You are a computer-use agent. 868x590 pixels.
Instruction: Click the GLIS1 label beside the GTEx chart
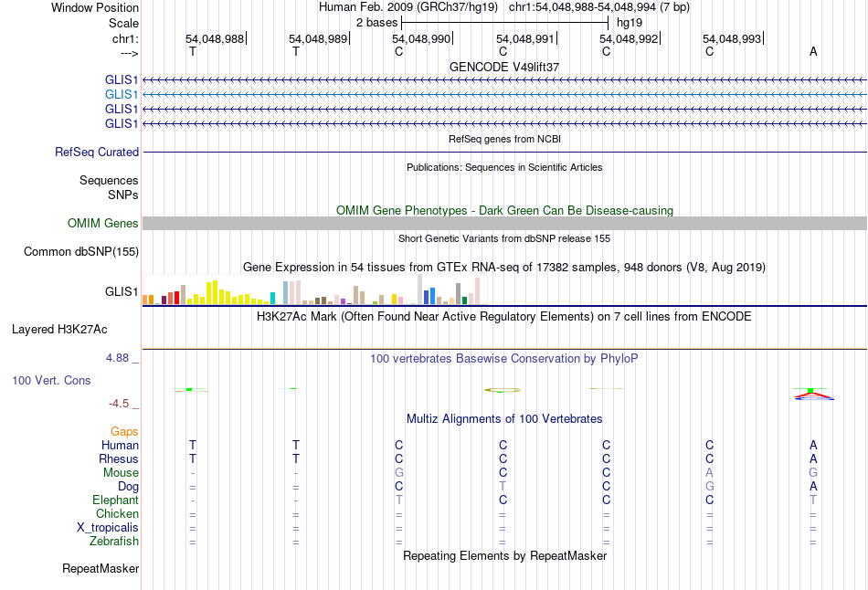point(122,291)
